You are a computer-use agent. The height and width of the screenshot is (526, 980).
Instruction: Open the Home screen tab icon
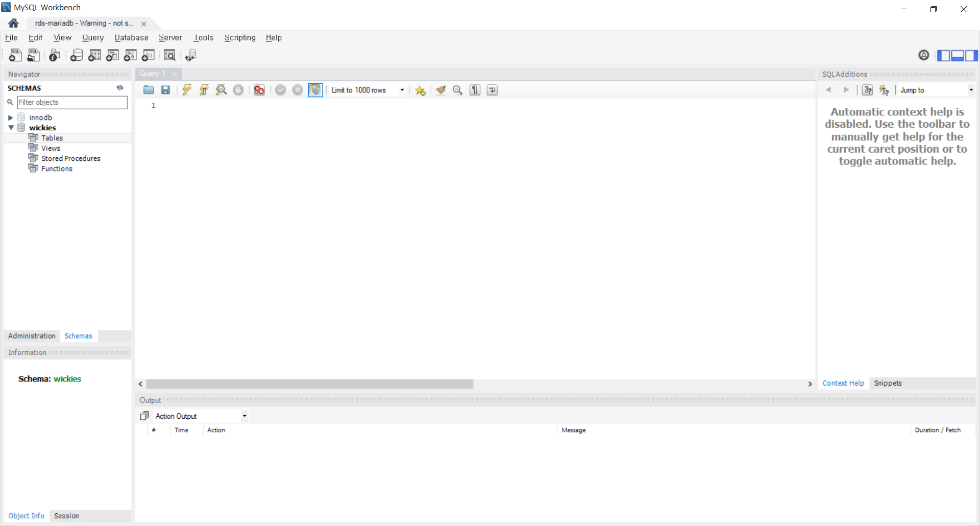point(14,23)
